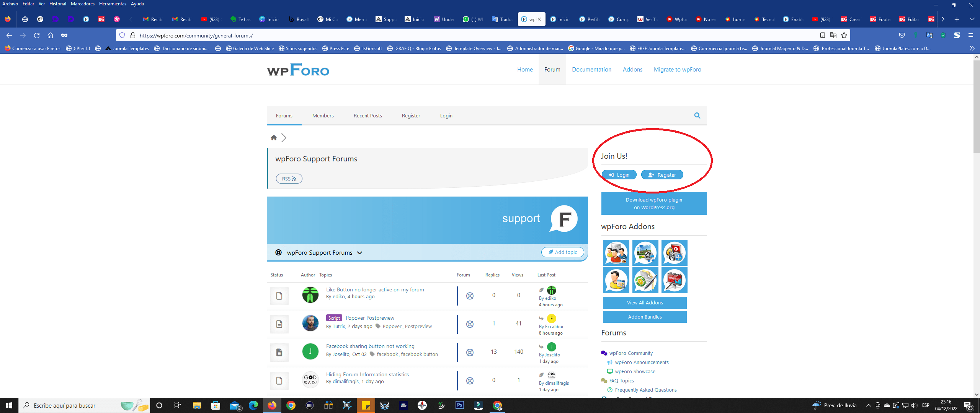Click the page vertical scrollbar thumb
Screen dimensions: 980x413
(977, 106)
